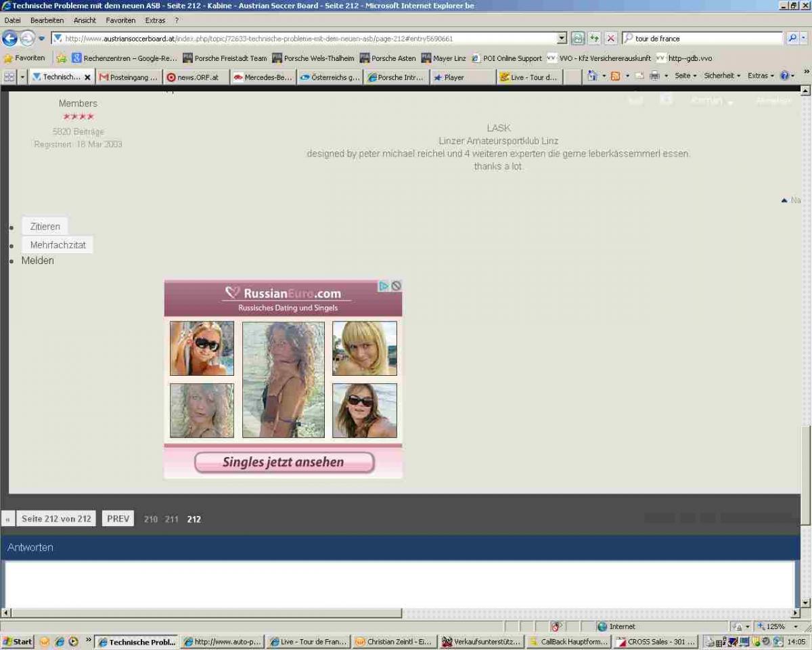This screenshot has height=650, width=812.
Task: Click the Quick Tabs grid icon
Action: (9, 77)
